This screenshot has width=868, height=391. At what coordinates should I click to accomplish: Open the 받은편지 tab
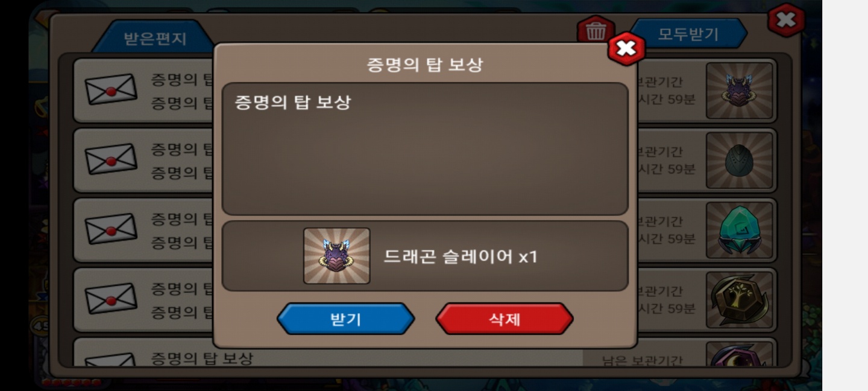[x=155, y=39]
